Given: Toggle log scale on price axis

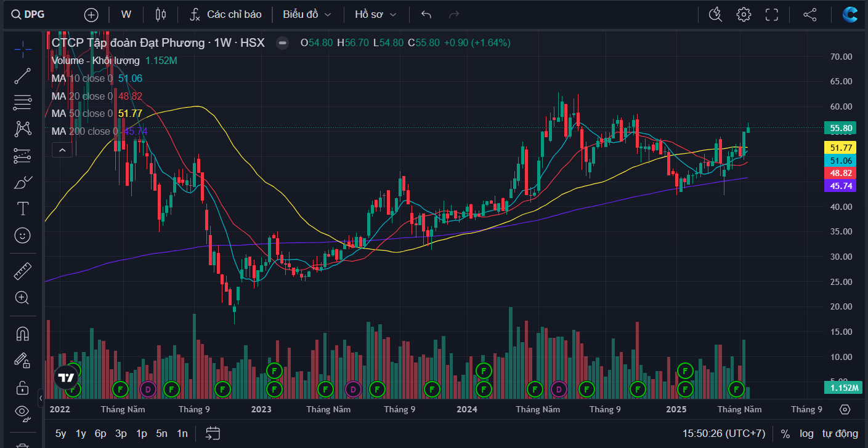Looking at the screenshot, I should [x=806, y=433].
